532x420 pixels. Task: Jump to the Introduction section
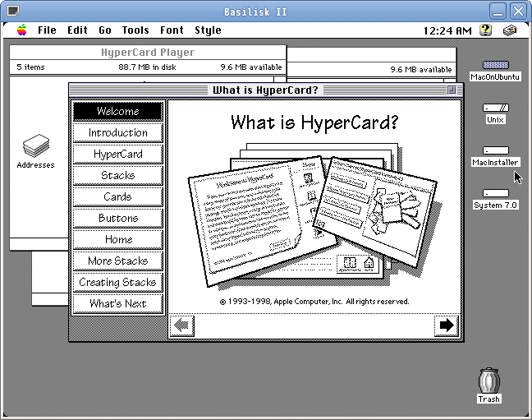(117, 132)
